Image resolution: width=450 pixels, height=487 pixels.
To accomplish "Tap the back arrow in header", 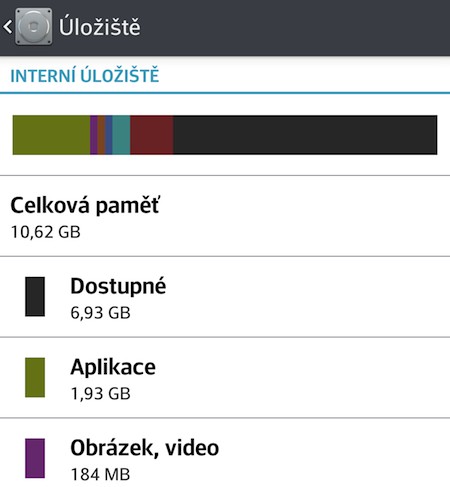I will click(x=8, y=27).
